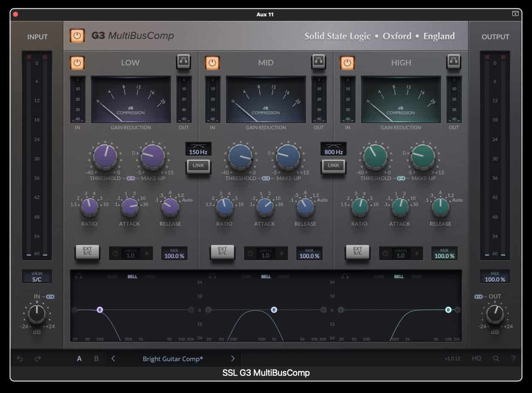The width and height of the screenshot is (532, 393).
Task: Click the purple B node in LOW sidechain
Action: 100,310
